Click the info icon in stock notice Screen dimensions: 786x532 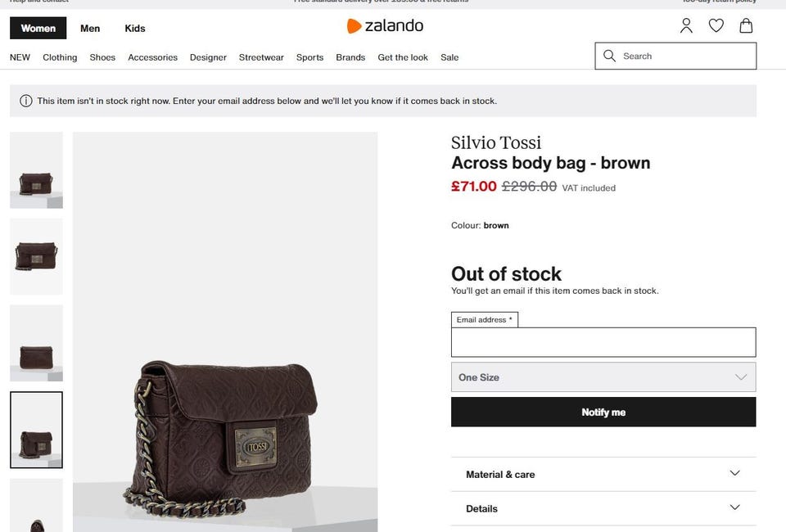[26, 101]
